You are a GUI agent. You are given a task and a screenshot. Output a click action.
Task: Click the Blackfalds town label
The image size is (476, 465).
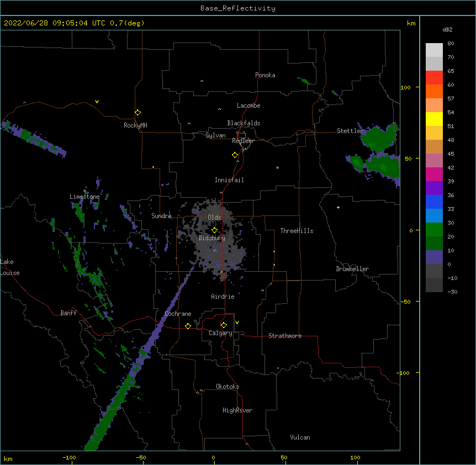point(244,123)
